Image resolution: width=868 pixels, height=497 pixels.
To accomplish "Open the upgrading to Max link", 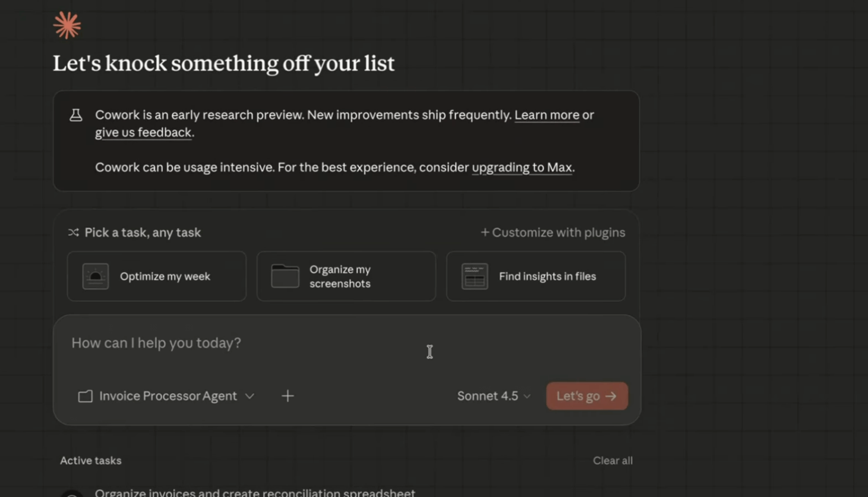I will click(522, 168).
